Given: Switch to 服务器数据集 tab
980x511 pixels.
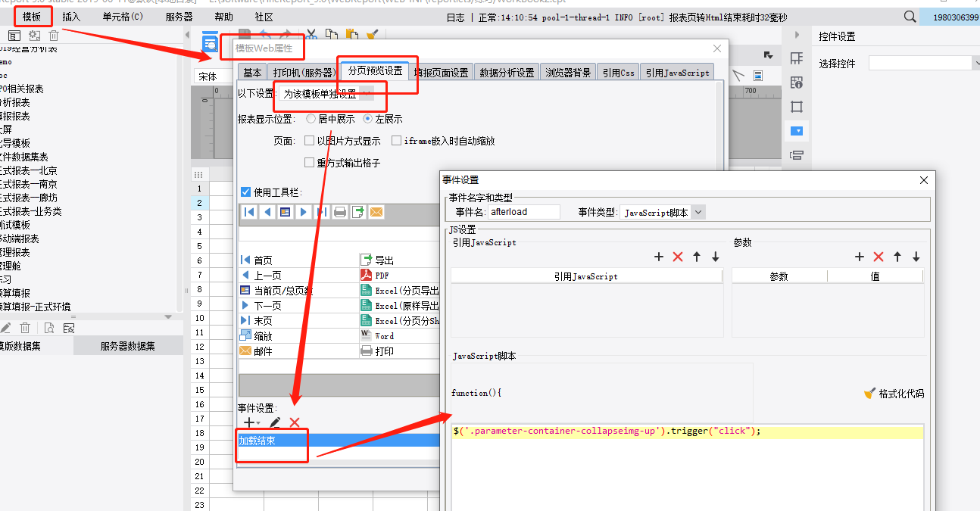Looking at the screenshot, I should [128, 346].
